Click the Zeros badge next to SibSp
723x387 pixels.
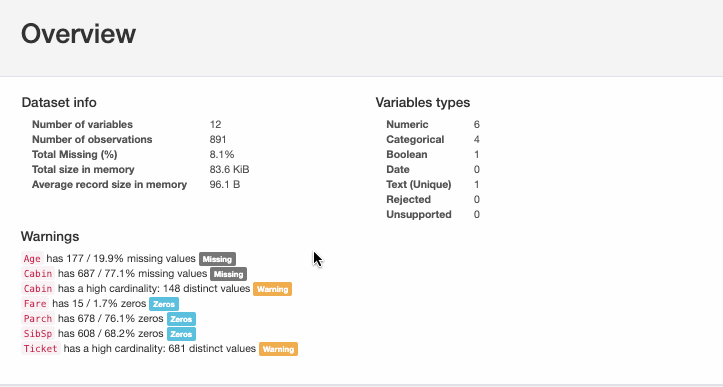click(181, 334)
